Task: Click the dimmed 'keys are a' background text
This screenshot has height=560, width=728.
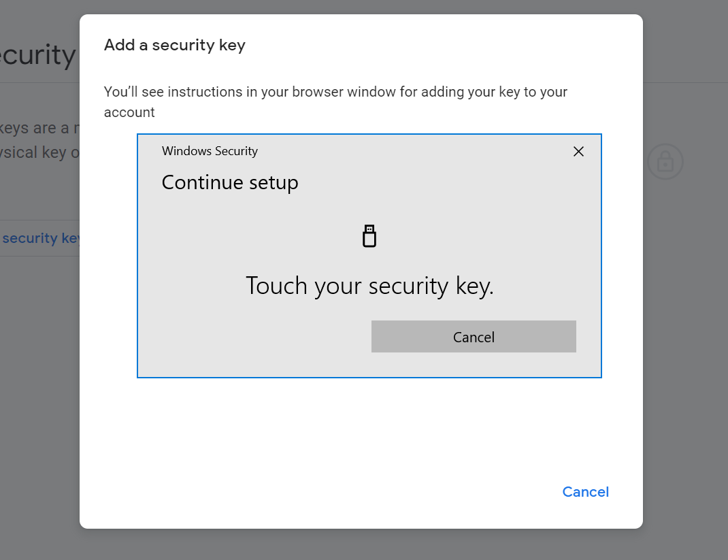Action: [x=39, y=128]
